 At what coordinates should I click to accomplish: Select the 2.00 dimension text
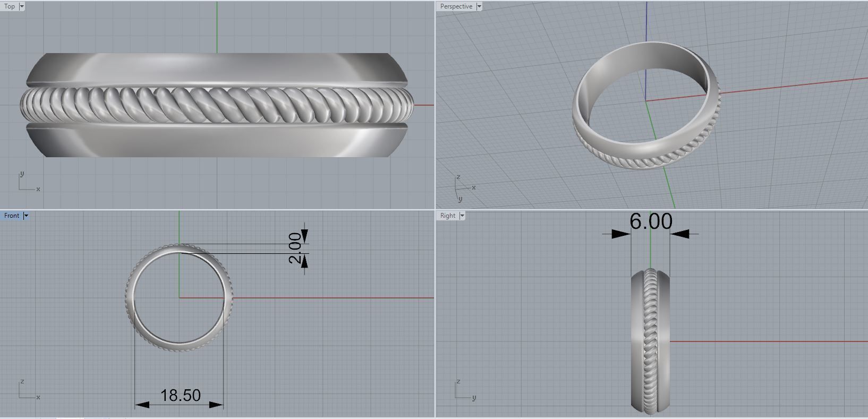[x=296, y=249]
